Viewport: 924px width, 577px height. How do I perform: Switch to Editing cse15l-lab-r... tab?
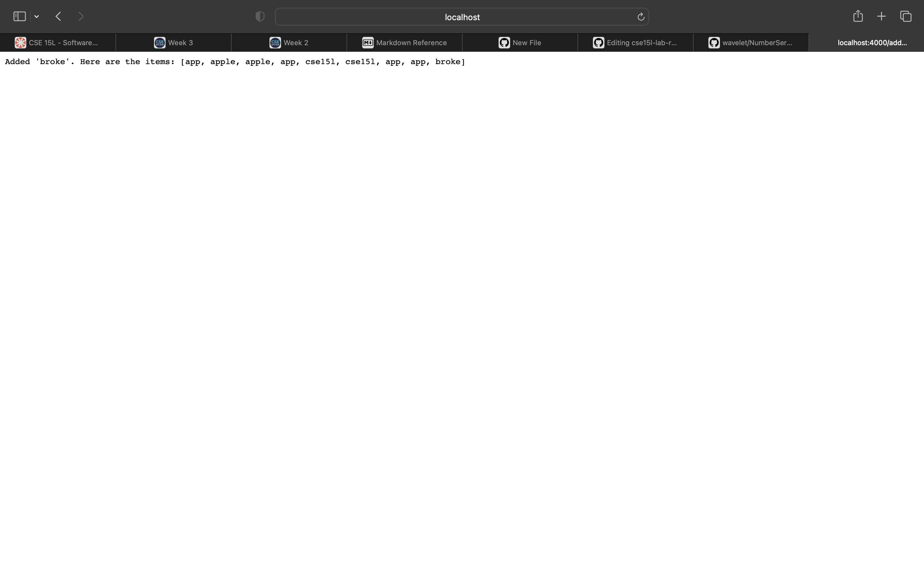click(635, 43)
